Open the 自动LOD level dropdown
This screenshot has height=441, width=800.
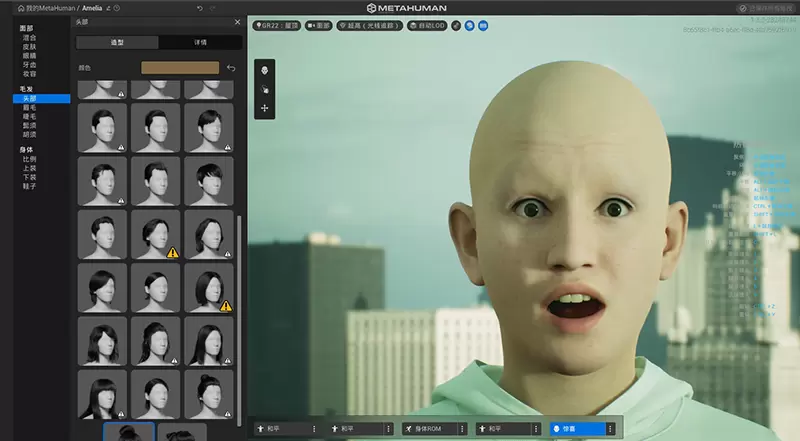[x=427, y=25]
